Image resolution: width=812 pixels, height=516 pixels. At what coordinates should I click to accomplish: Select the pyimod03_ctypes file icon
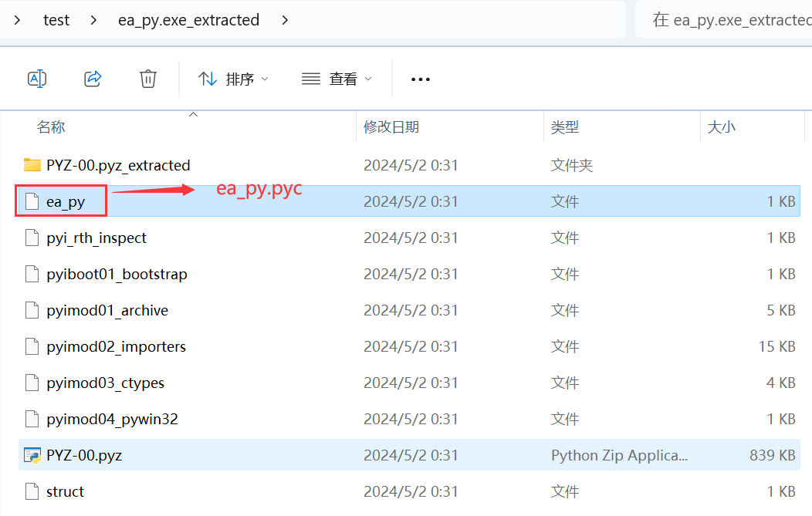[32, 383]
